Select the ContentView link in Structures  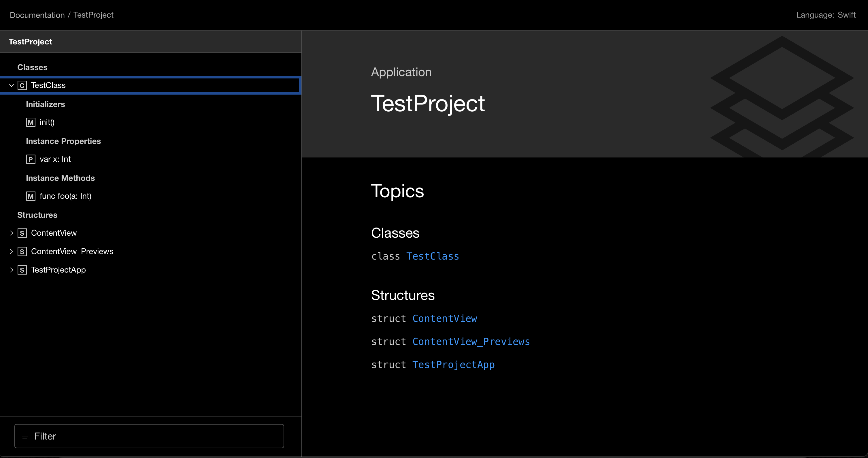coord(445,318)
